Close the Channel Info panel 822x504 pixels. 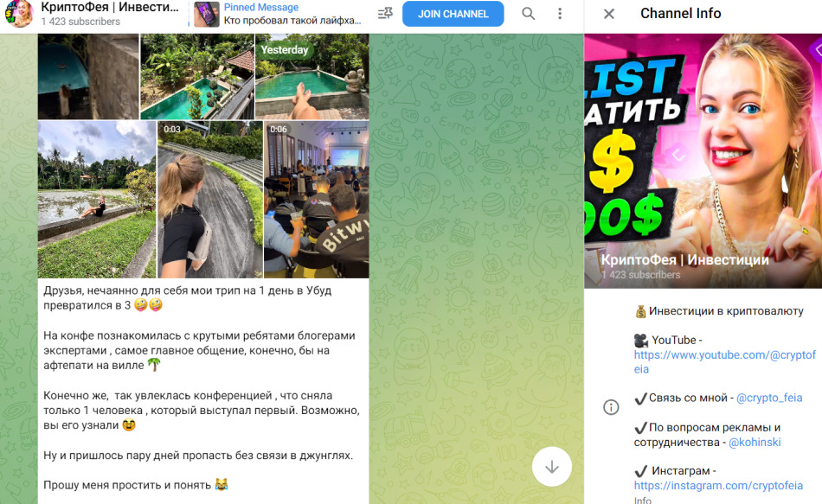coord(608,14)
